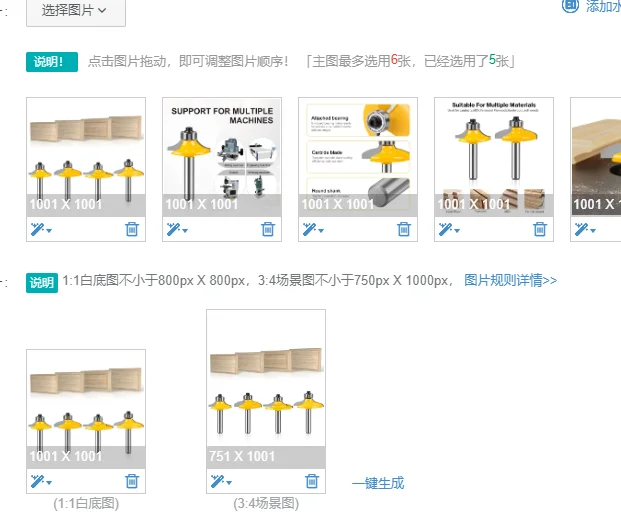The width and height of the screenshot is (621, 521).
Task: Select 'Support for multiple machines' thumbnail
Action: click(x=222, y=157)
